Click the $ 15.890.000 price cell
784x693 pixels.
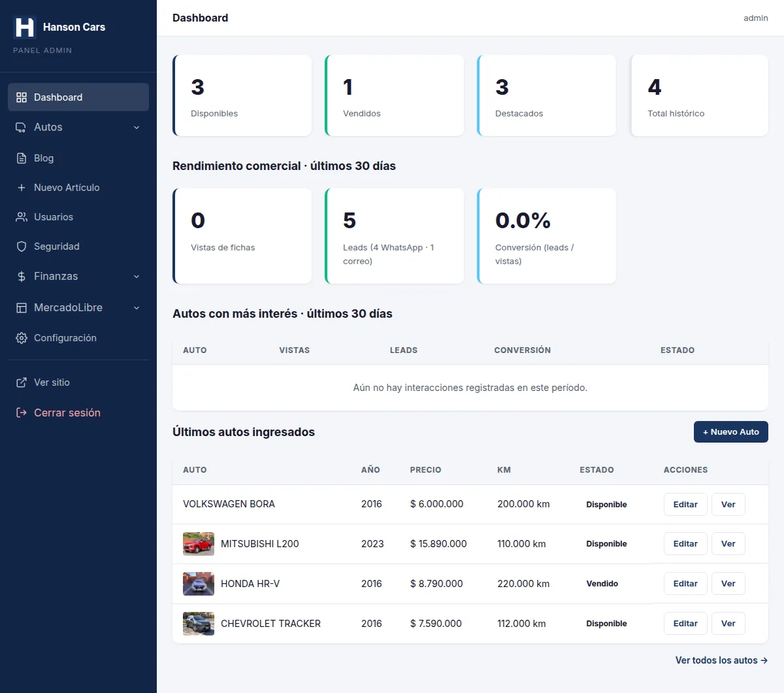click(x=438, y=544)
